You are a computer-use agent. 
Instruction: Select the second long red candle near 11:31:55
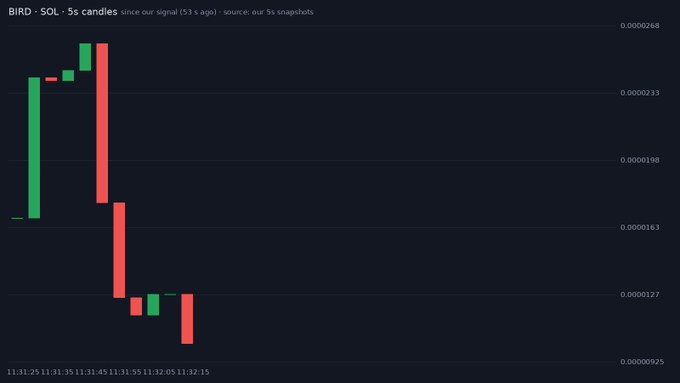tap(119, 250)
